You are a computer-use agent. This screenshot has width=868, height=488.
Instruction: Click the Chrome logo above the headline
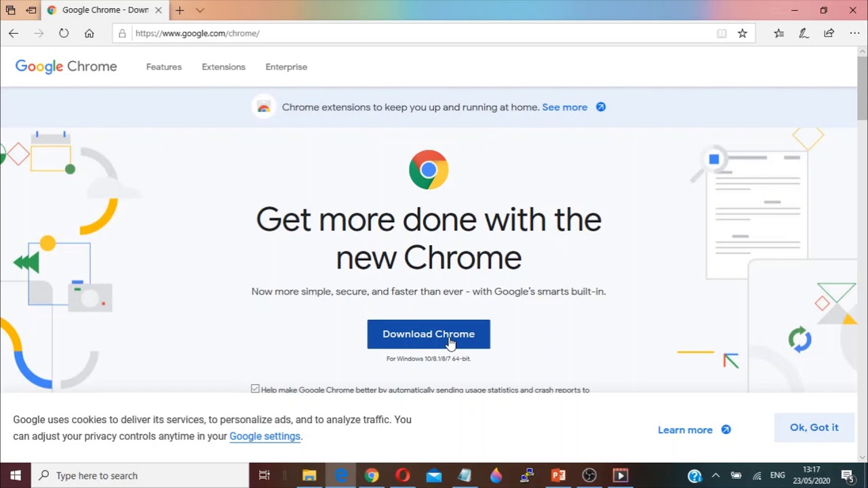(x=429, y=169)
